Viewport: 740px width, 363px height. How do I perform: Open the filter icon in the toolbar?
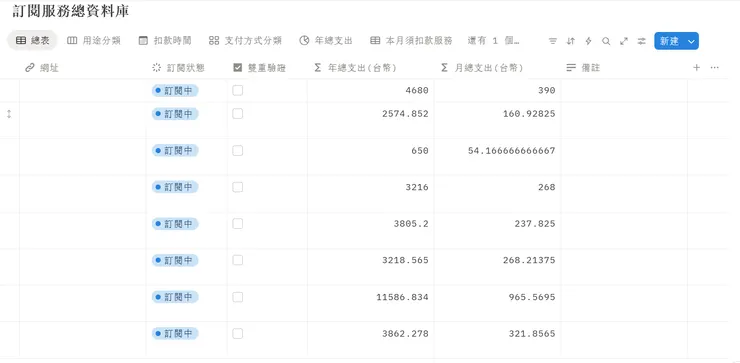pos(553,41)
